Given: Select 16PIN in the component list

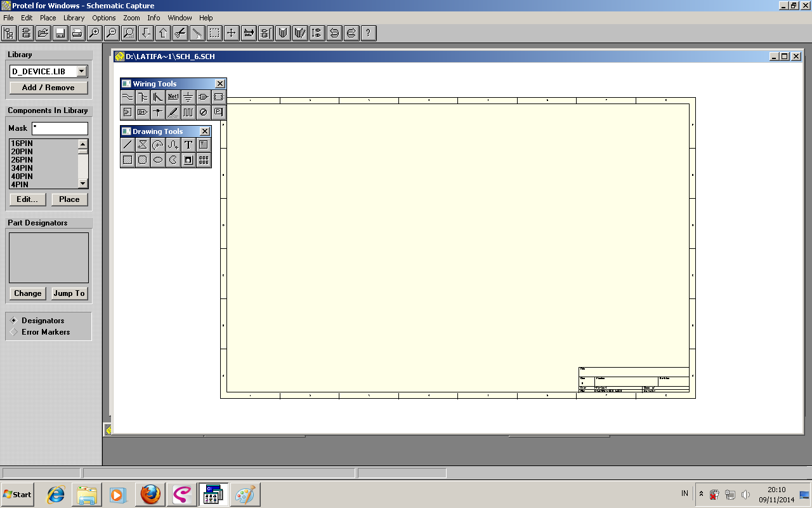Looking at the screenshot, I should [43, 144].
